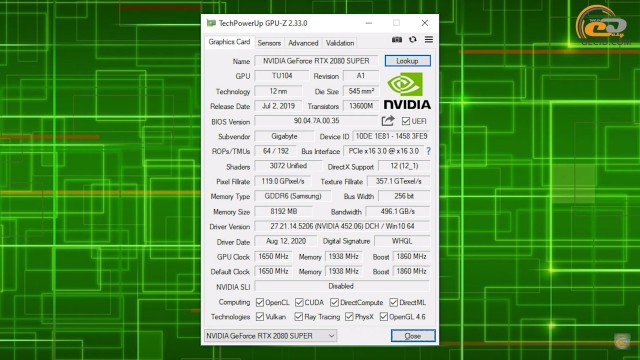
Task: Take a screenshot with the camera icon
Action: tap(397, 40)
